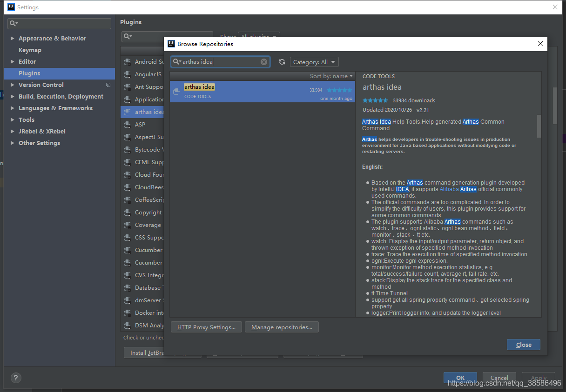566x392 pixels.
Task: Open the Category: All dropdown
Action: click(314, 62)
